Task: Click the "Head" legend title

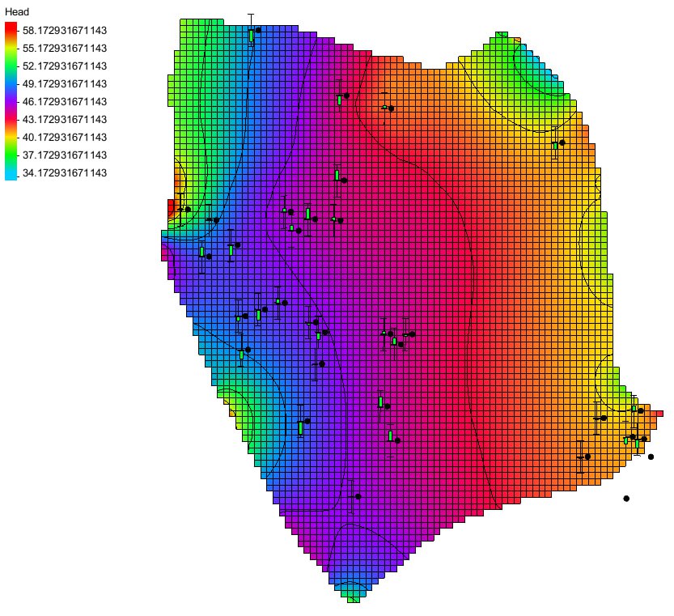Action: (x=17, y=12)
